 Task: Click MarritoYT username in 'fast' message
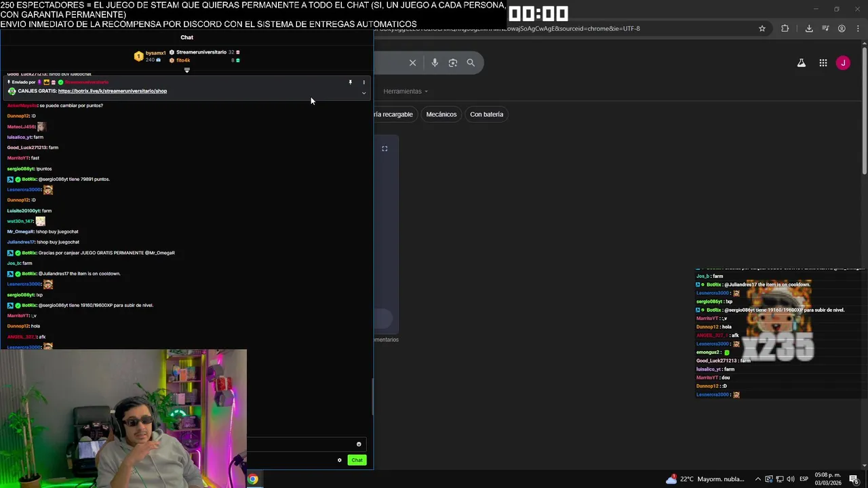click(x=18, y=158)
